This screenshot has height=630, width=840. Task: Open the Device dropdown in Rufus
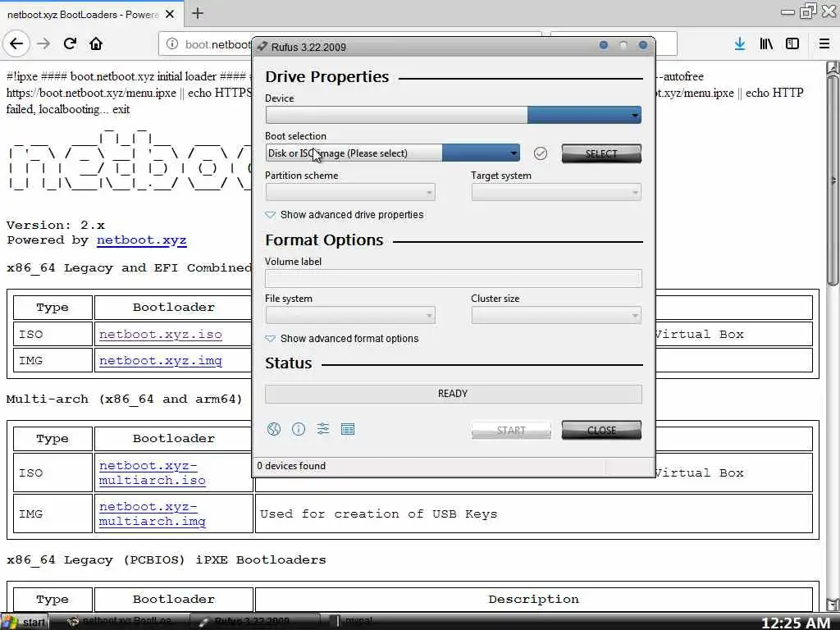tap(453, 115)
